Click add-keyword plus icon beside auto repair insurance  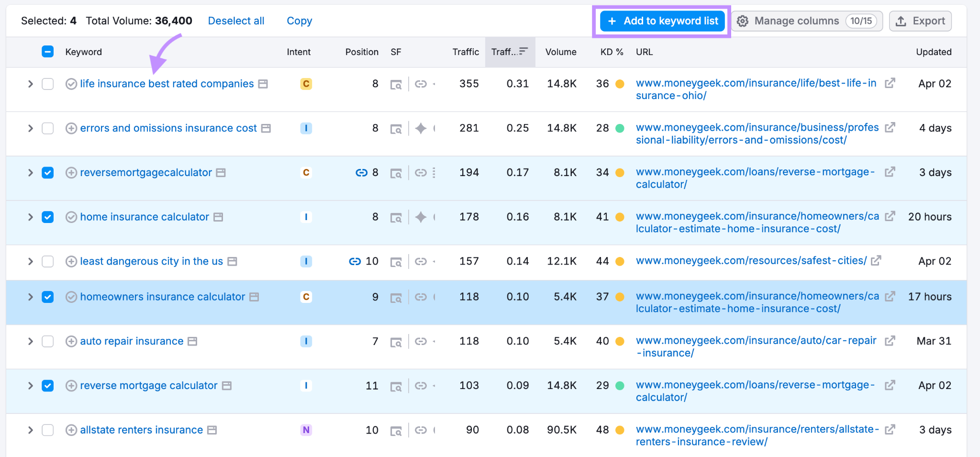click(71, 341)
